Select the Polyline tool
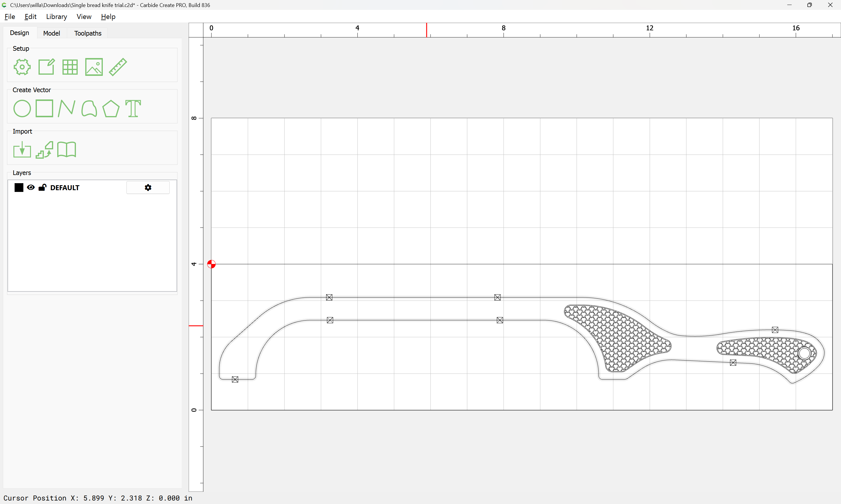The image size is (841, 504). [x=66, y=109]
